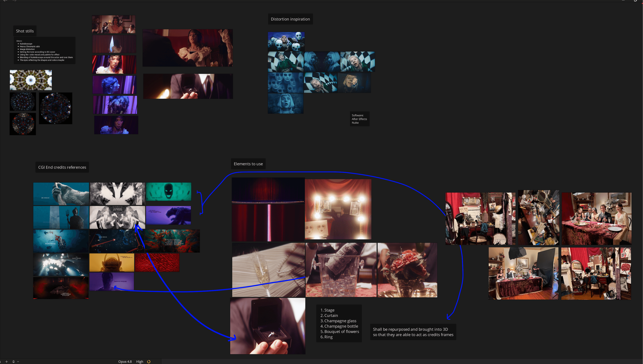Screen dimensions: 643x364
Task: Select the CGI End credits references label
Action: tap(62, 167)
